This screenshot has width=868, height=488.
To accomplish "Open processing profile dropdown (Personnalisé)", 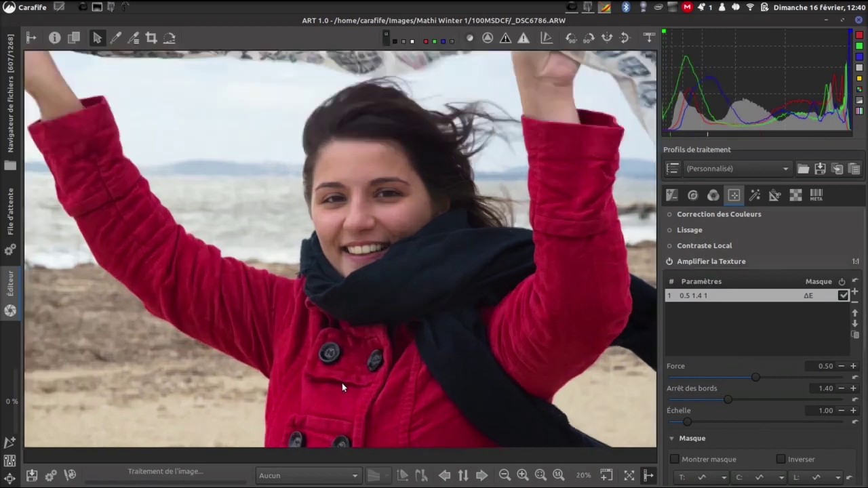I will 738,169.
